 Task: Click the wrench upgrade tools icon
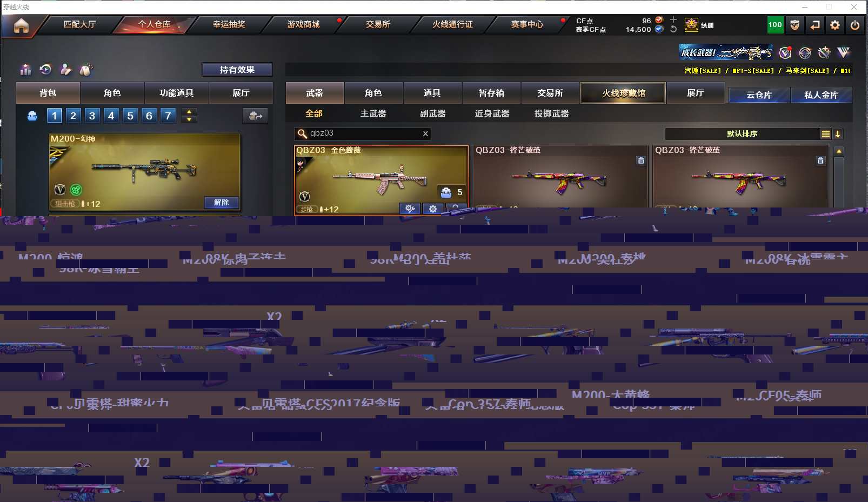point(824,52)
